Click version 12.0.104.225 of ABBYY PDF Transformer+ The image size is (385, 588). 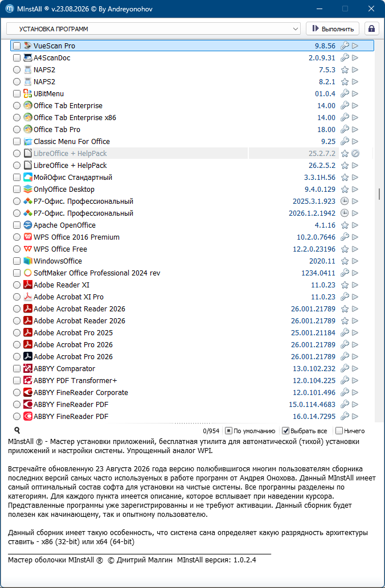point(314,381)
